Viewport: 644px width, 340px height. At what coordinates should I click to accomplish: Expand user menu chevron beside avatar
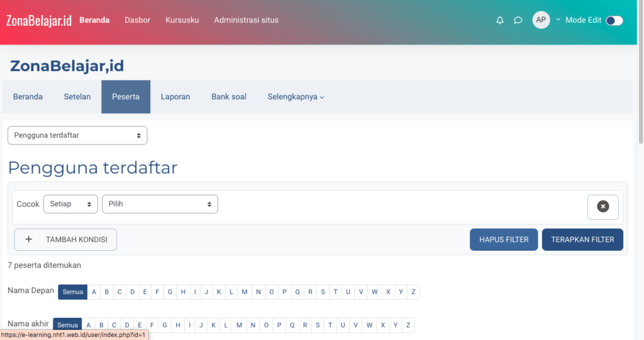557,19
